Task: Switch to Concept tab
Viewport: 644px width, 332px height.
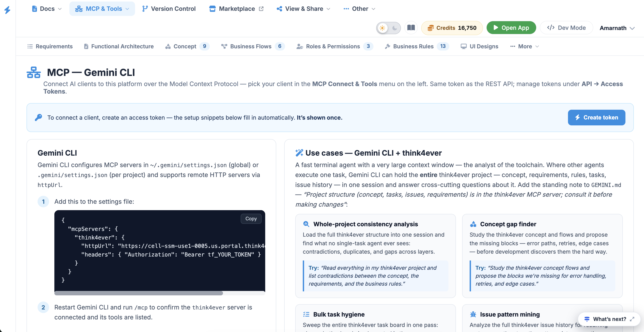Action: [187, 46]
